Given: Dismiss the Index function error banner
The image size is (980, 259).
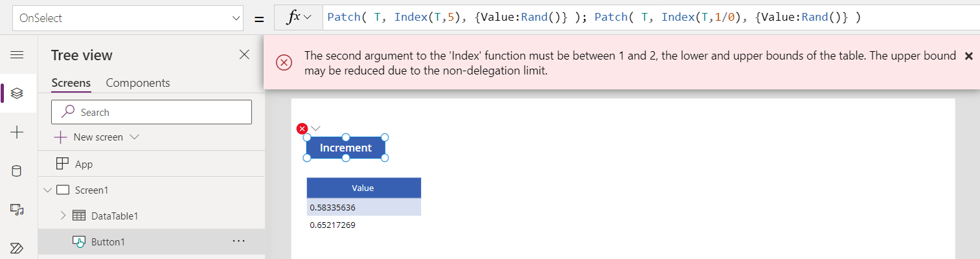Looking at the screenshot, I should click(969, 56).
